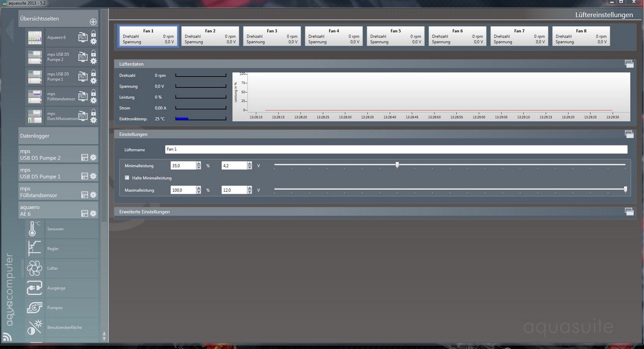Collapse the Einstellungen panel via its header icon
Image resolution: width=644 pixels, height=349 pixels.
click(629, 134)
